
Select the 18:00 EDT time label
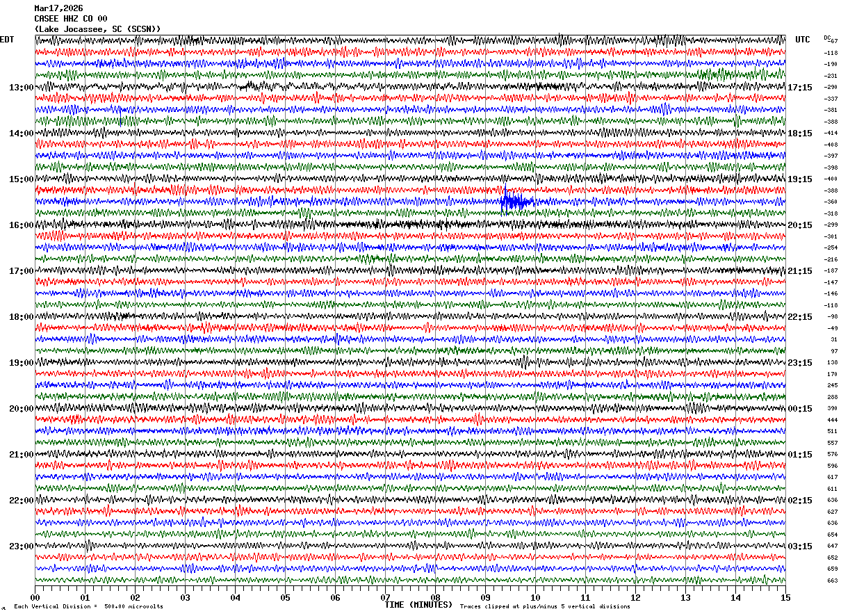21,317
